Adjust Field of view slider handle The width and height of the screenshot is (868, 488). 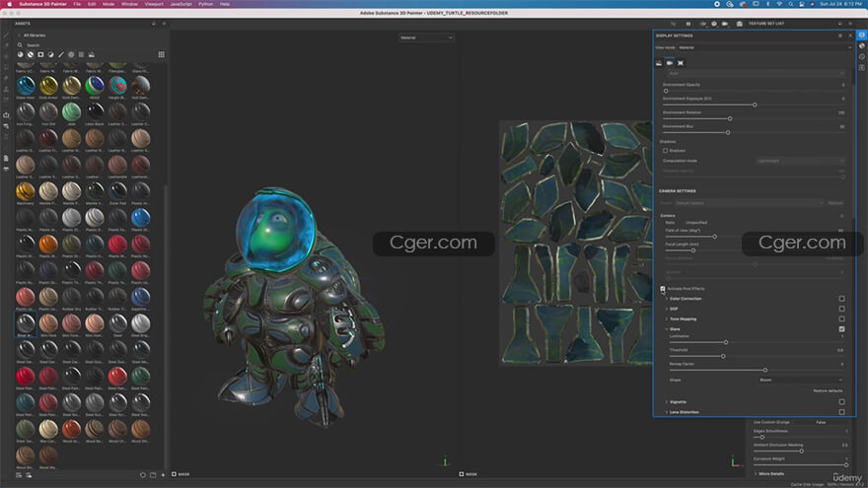pos(715,237)
